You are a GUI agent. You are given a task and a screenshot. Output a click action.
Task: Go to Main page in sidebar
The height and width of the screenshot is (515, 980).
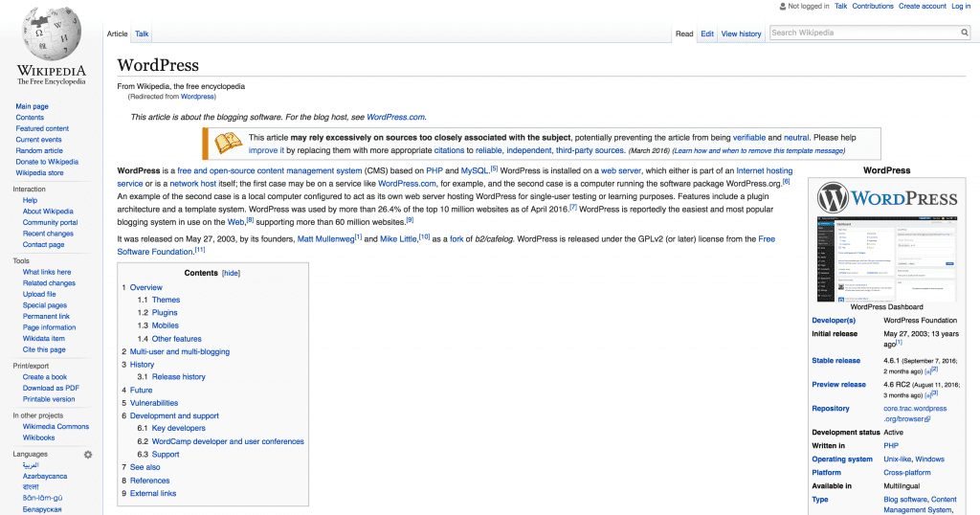click(x=32, y=106)
